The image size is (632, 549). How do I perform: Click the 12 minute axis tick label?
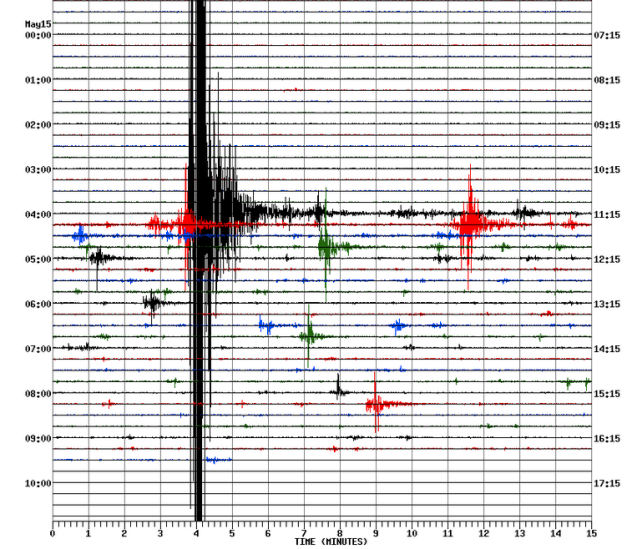484,534
